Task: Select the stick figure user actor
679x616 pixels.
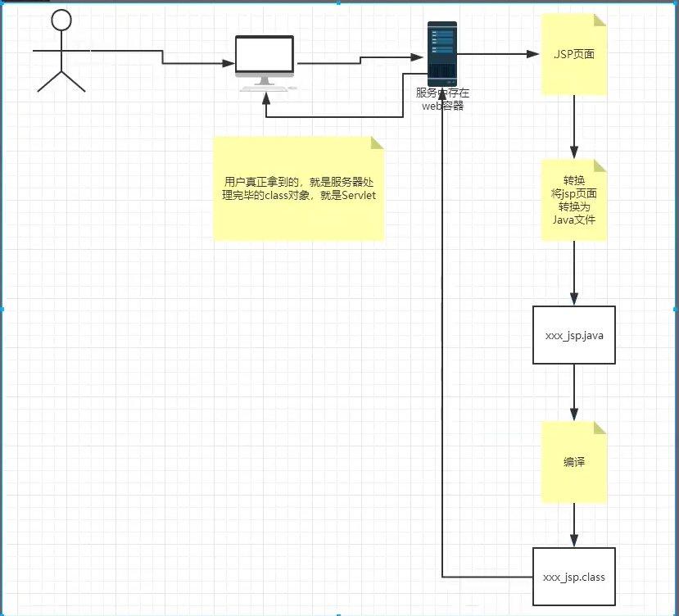Action: pos(61,51)
